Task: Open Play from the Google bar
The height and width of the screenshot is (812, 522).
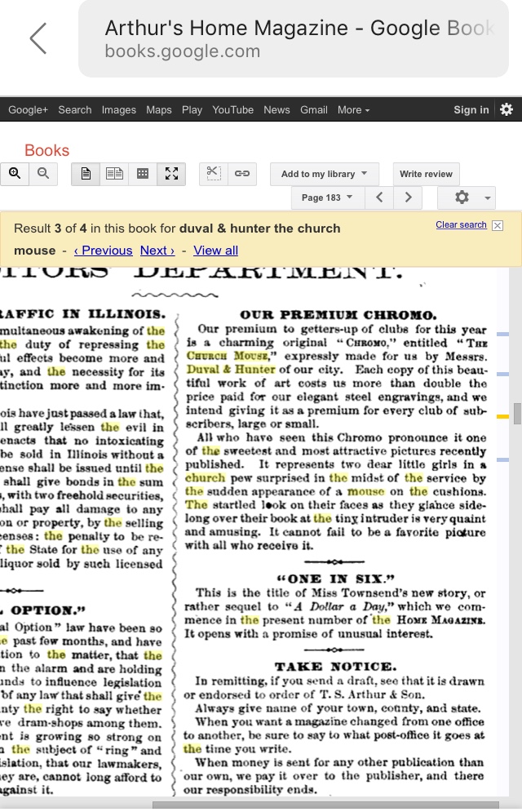Action: [192, 110]
